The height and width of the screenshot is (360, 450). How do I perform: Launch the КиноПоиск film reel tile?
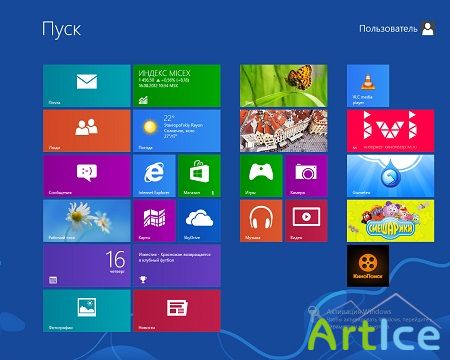368,266
